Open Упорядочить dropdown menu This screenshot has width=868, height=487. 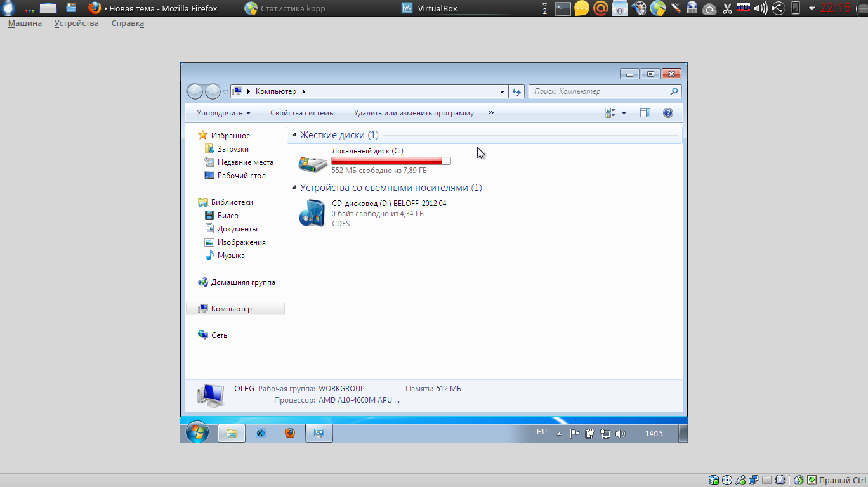(223, 113)
